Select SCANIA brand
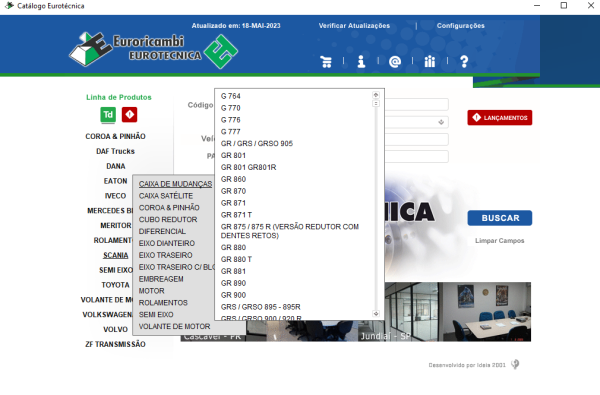 (115, 255)
